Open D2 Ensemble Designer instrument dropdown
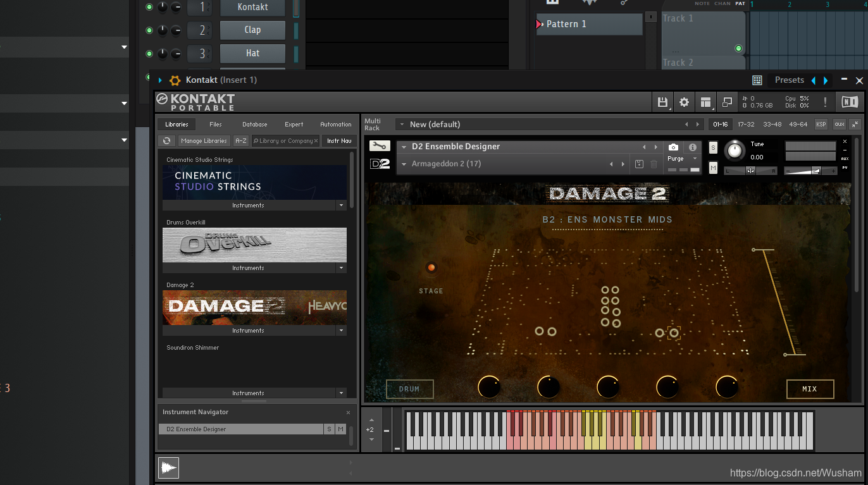This screenshot has height=485, width=868. click(404, 147)
